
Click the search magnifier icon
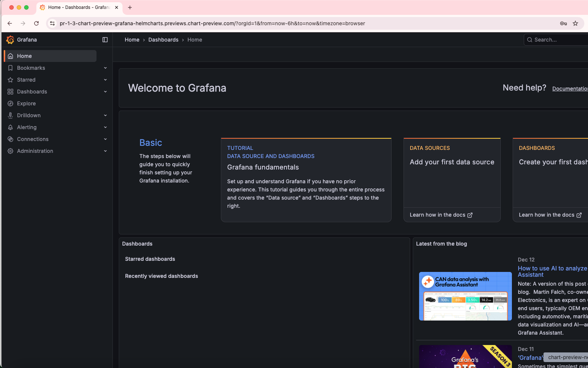(530, 40)
